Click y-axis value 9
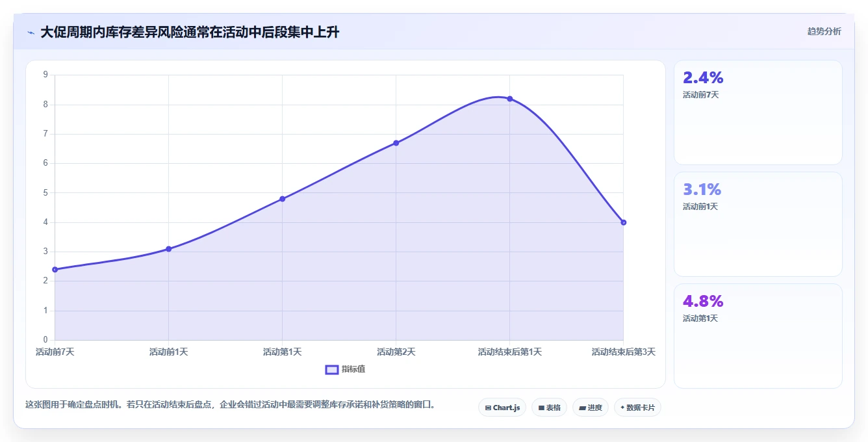 click(45, 75)
